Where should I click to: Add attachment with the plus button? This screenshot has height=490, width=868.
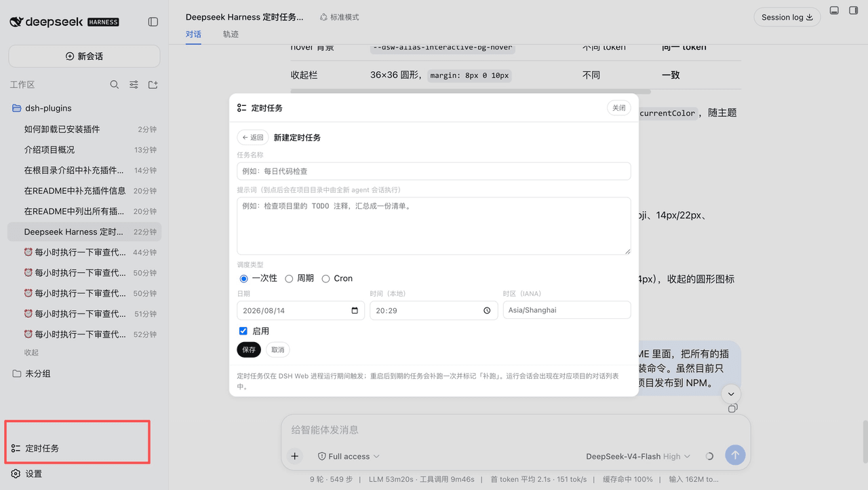(295, 456)
